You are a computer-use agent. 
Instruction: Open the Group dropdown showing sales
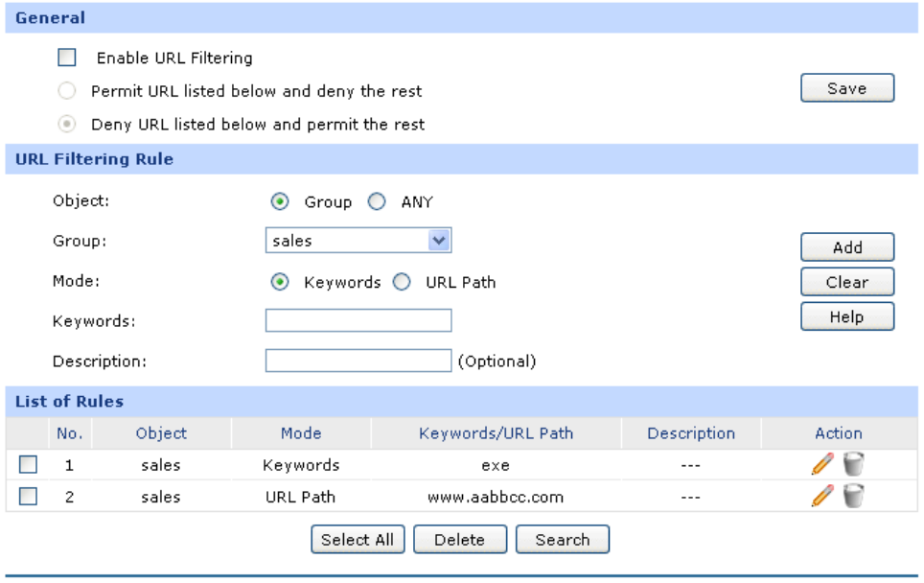point(358,241)
